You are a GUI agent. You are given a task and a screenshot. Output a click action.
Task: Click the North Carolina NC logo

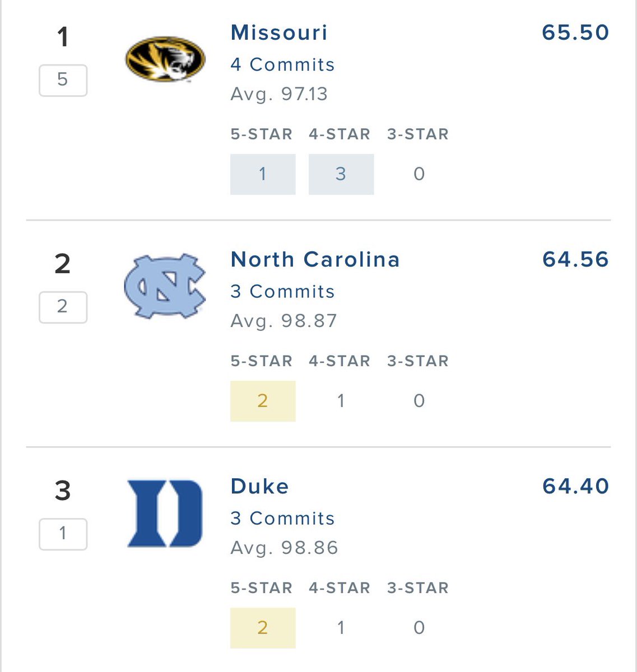(165, 286)
